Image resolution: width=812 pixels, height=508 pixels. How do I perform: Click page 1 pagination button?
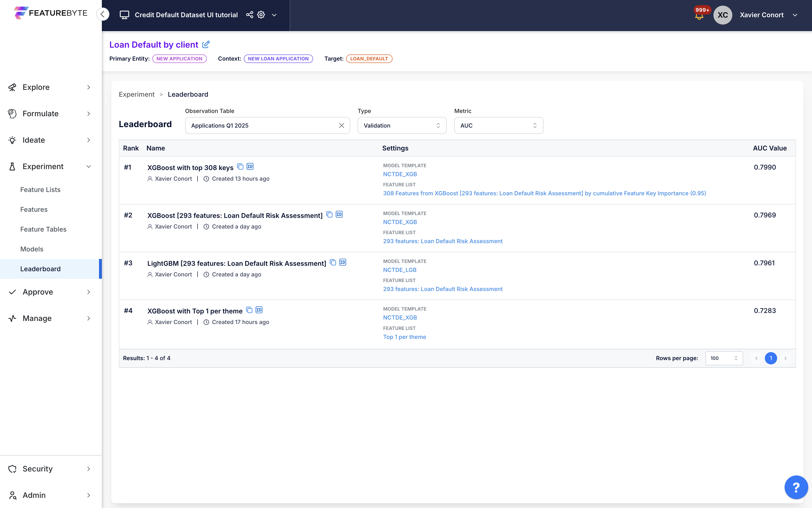tap(771, 358)
